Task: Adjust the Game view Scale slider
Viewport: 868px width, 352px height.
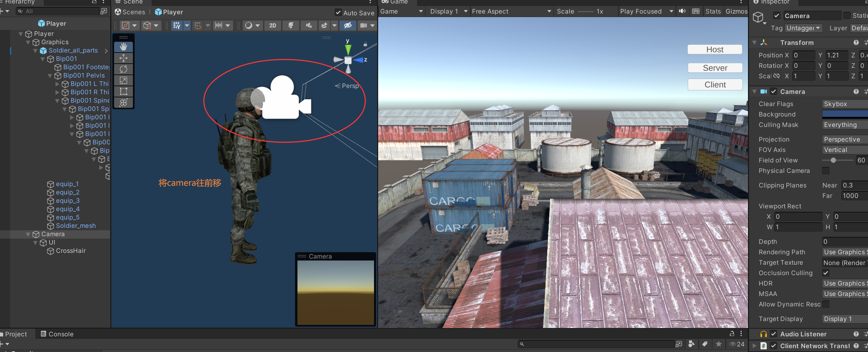Action: click(586, 12)
